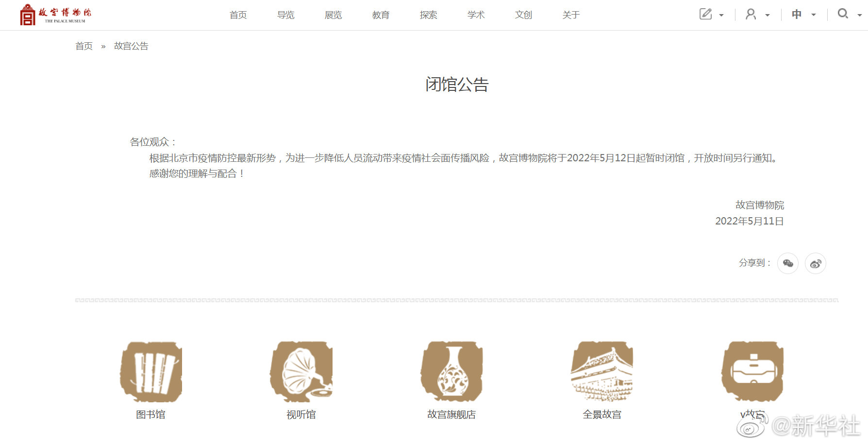Open the 图书馆 library icon

point(151,372)
